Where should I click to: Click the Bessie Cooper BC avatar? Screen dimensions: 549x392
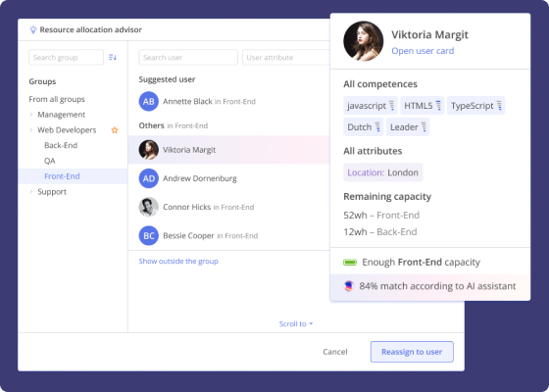coord(149,236)
